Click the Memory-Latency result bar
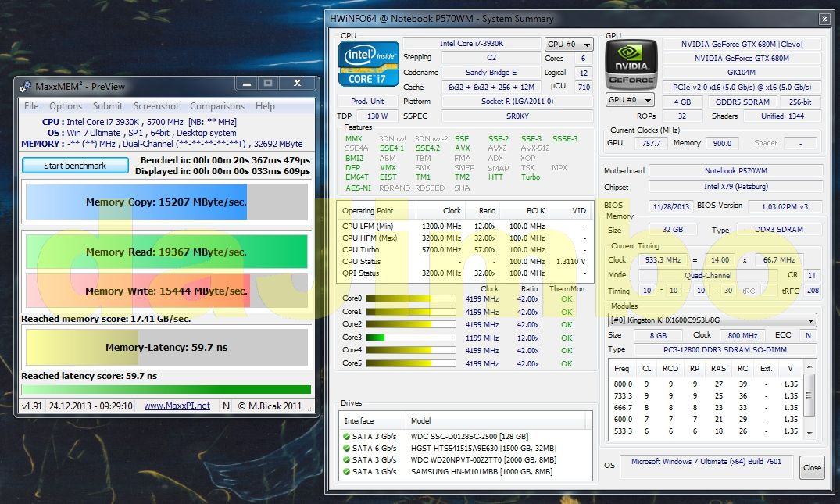The image size is (840, 504). click(166, 347)
